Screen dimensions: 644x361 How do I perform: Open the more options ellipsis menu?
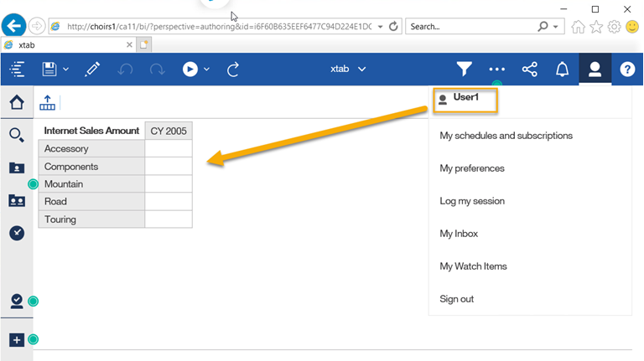coord(497,70)
